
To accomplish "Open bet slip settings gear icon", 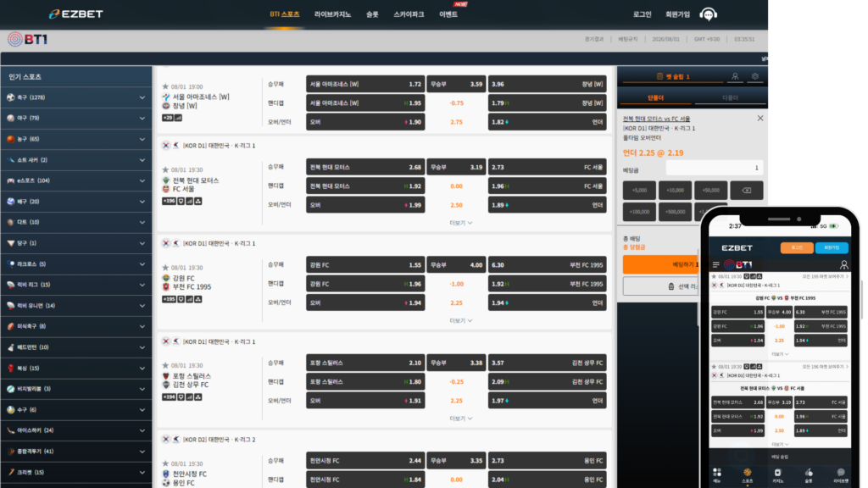I will click(x=755, y=76).
